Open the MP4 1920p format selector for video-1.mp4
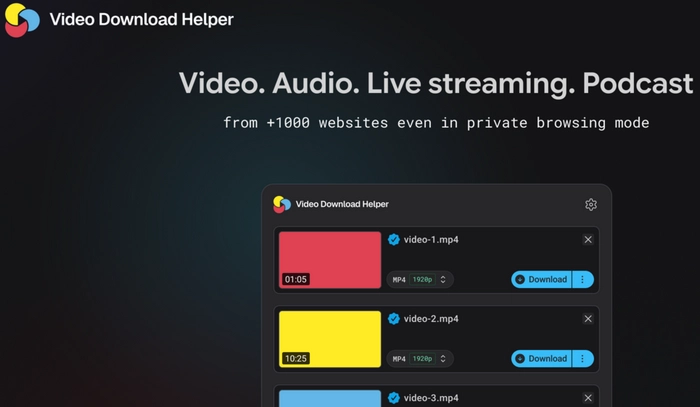 (x=420, y=279)
